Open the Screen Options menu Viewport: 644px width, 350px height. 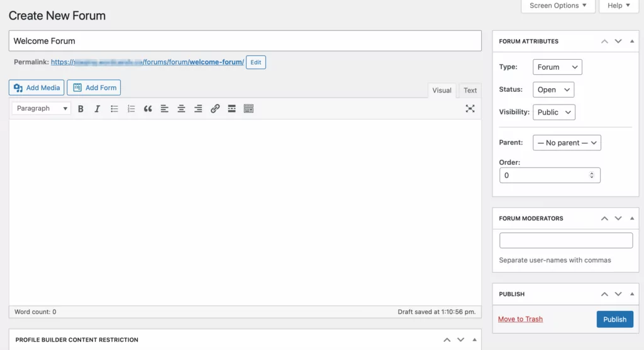(x=558, y=6)
